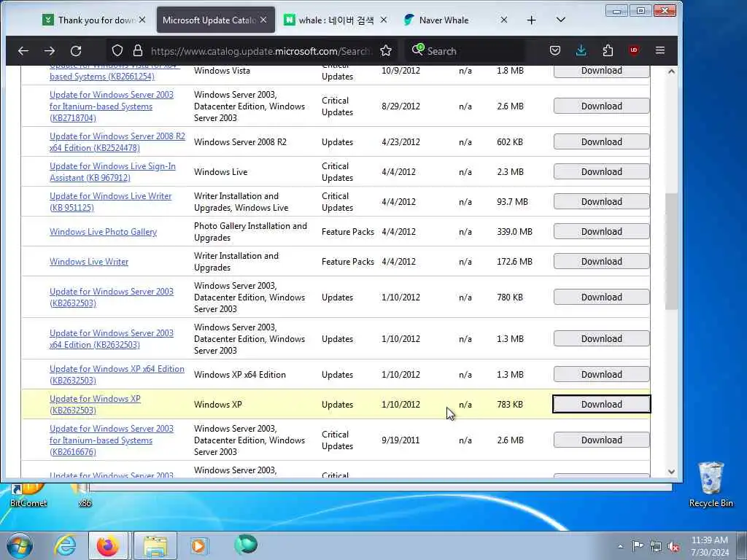The height and width of the screenshot is (560, 747).
Task: Close the whale Naver search tab
Action: (x=384, y=20)
